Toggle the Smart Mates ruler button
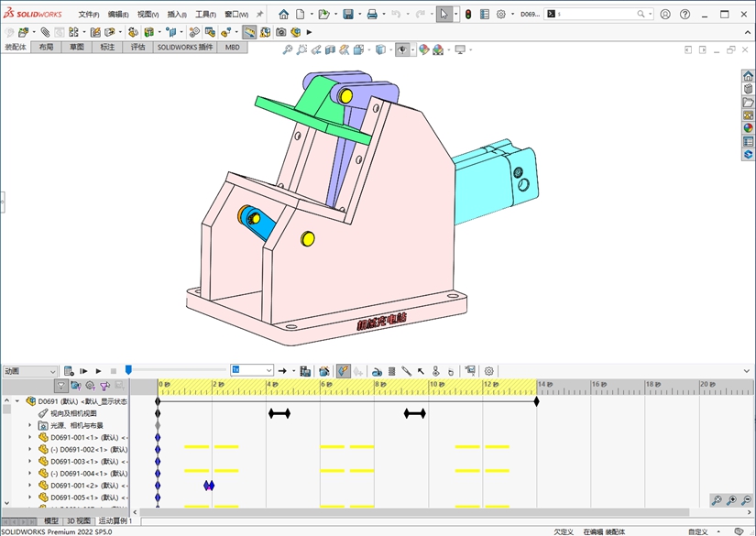 tap(248, 32)
